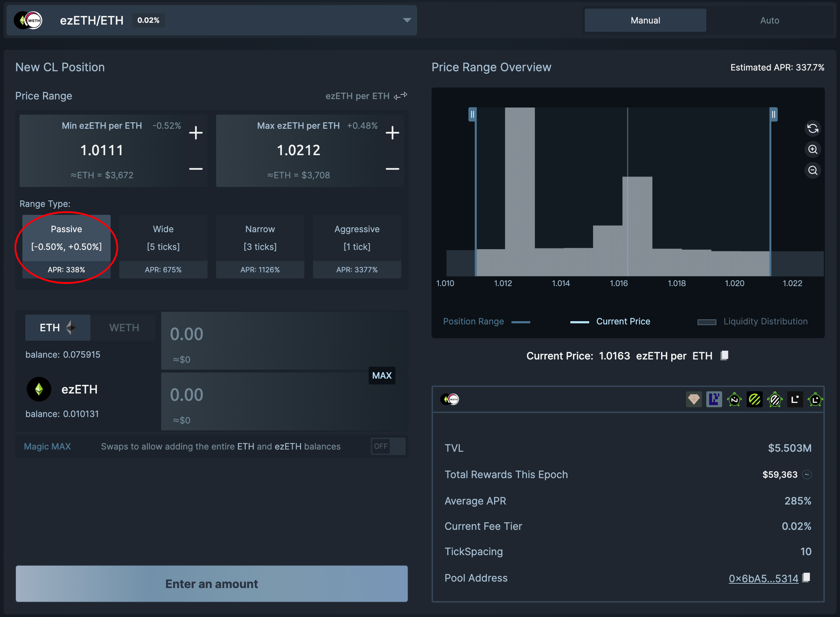This screenshot has height=617, width=840.
Task: Click the pool pair logo in info card
Action: tap(450, 399)
